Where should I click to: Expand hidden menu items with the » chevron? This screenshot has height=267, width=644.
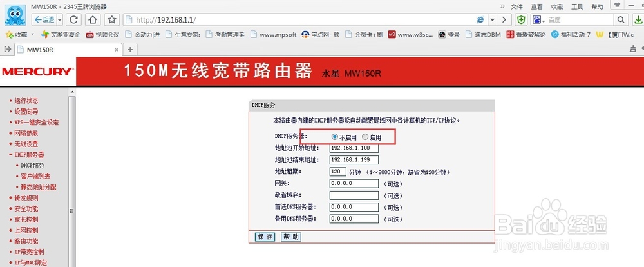point(502,6)
